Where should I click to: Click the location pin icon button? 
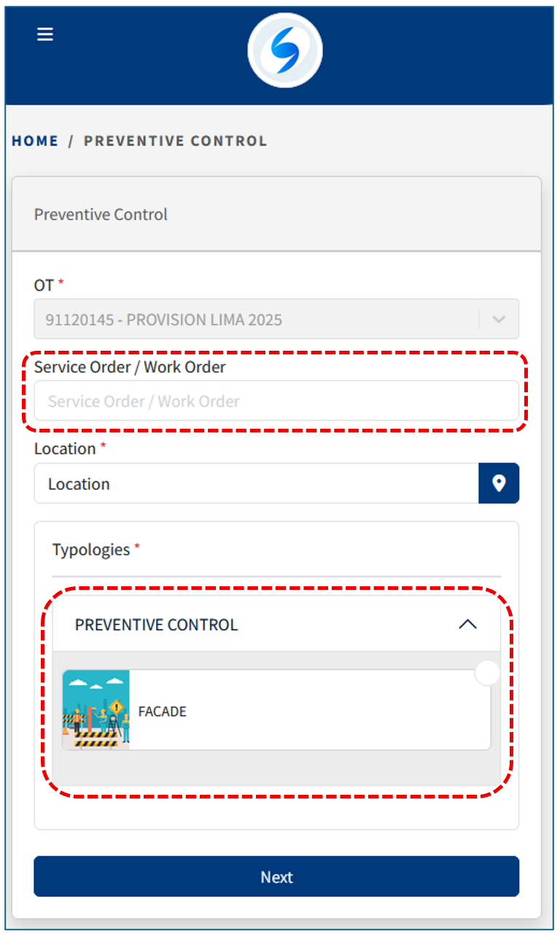[x=499, y=483]
